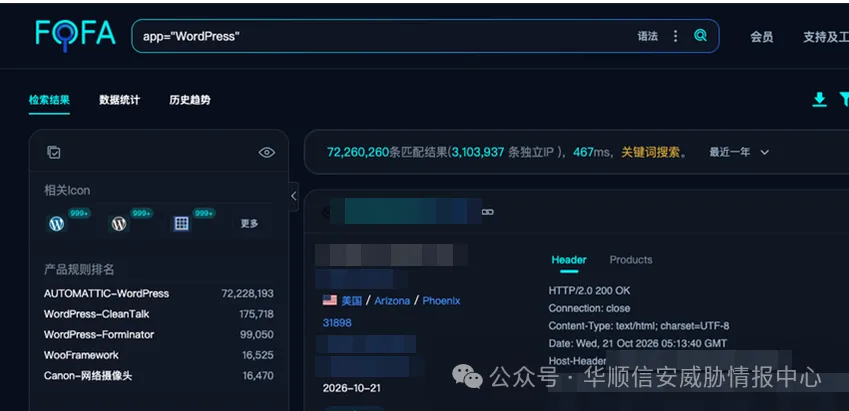Select the blue WordPress related icon
Viewport: 849px width, 411px height.
[x=57, y=223]
